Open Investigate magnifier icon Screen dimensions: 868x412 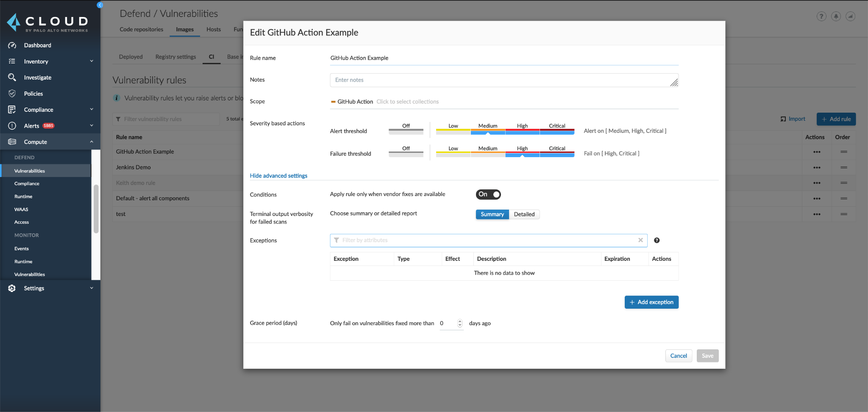(x=12, y=77)
